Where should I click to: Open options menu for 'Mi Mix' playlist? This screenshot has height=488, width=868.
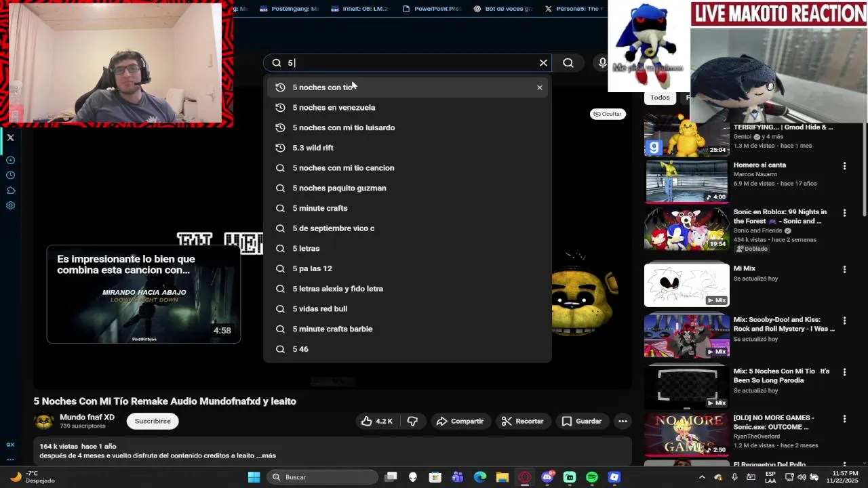[844, 270]
